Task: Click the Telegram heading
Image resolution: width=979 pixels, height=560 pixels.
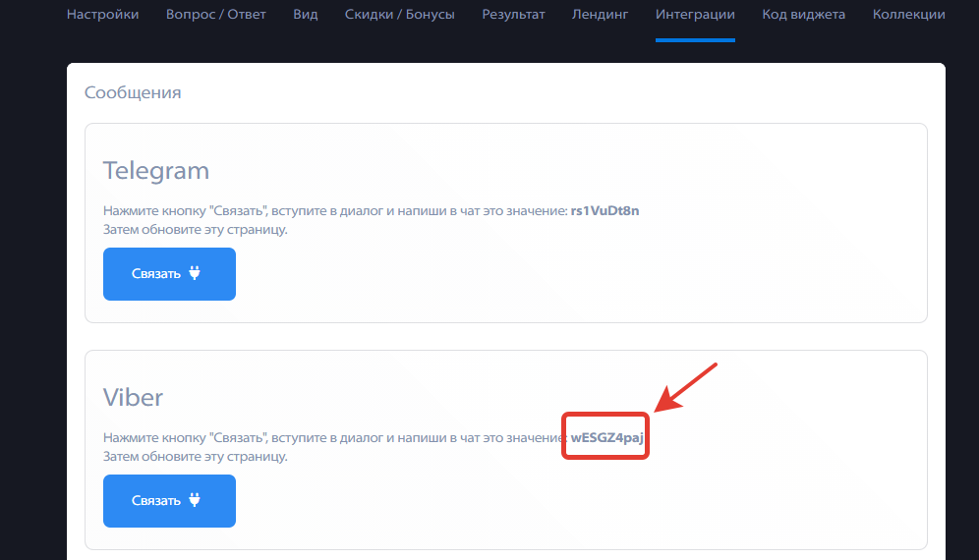Action: tap(156, 170)
